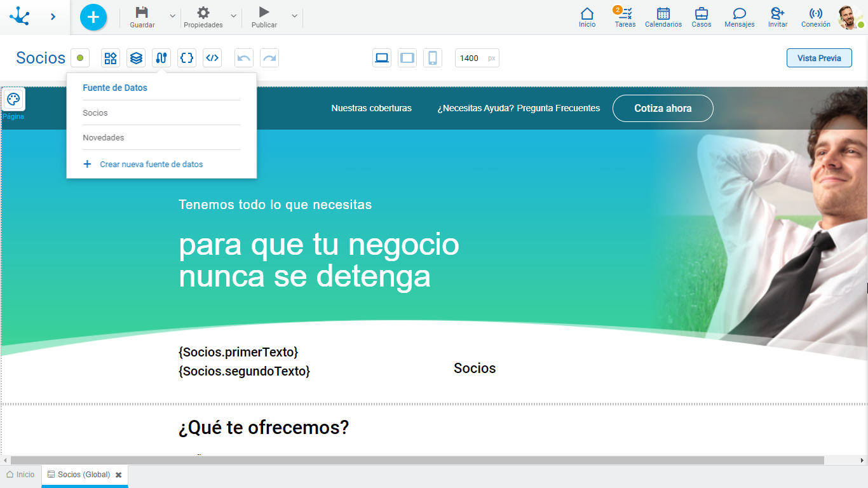Click the scrollbar left arrow
The image size is (868, 488).
pos(5,460)
